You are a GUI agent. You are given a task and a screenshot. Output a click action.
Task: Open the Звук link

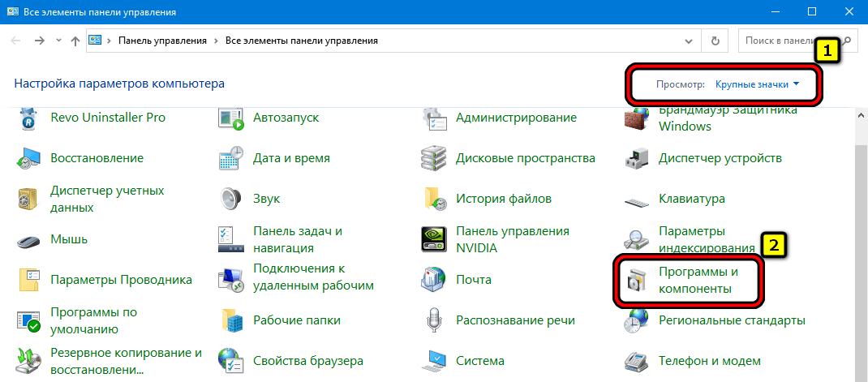[x=266, y=199]
